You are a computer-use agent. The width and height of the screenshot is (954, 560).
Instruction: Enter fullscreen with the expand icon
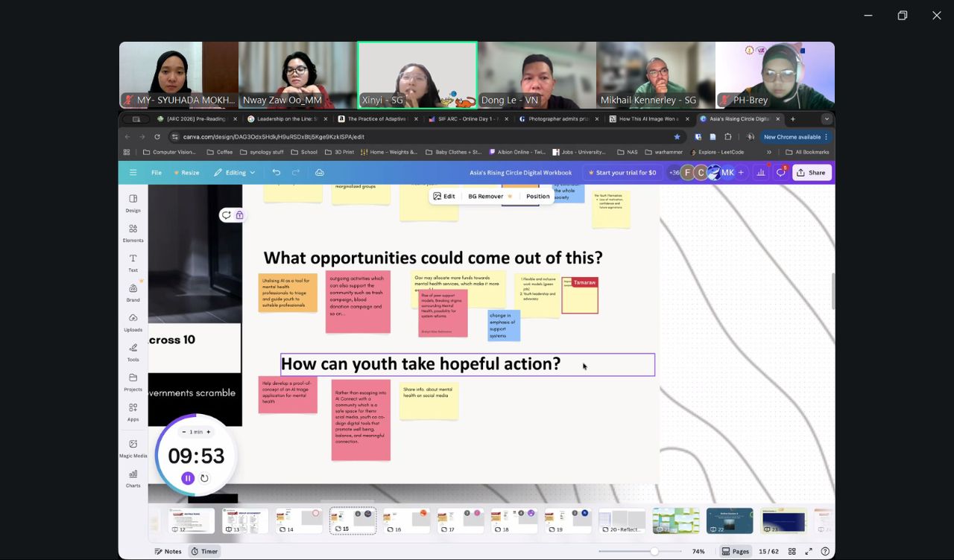[809, 551]
